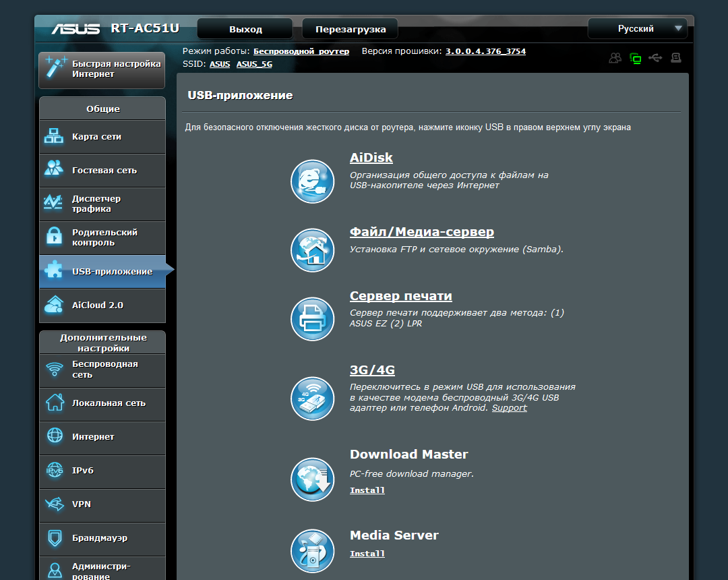This screenshot has width=728, height=580.
Task: Click the network map icon in sidebar
Action: coord(54,136)
